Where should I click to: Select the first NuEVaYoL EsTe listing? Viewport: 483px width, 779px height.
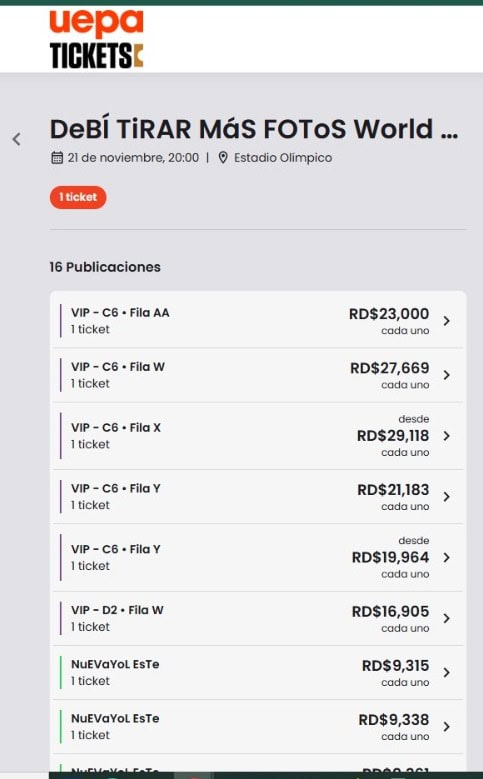[258, 673]
